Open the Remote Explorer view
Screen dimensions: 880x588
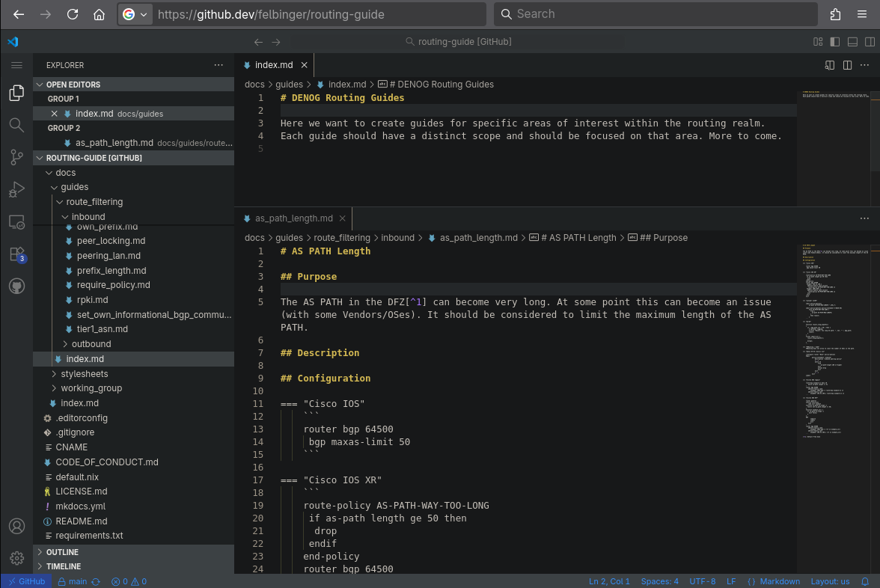tap(16, 221)
